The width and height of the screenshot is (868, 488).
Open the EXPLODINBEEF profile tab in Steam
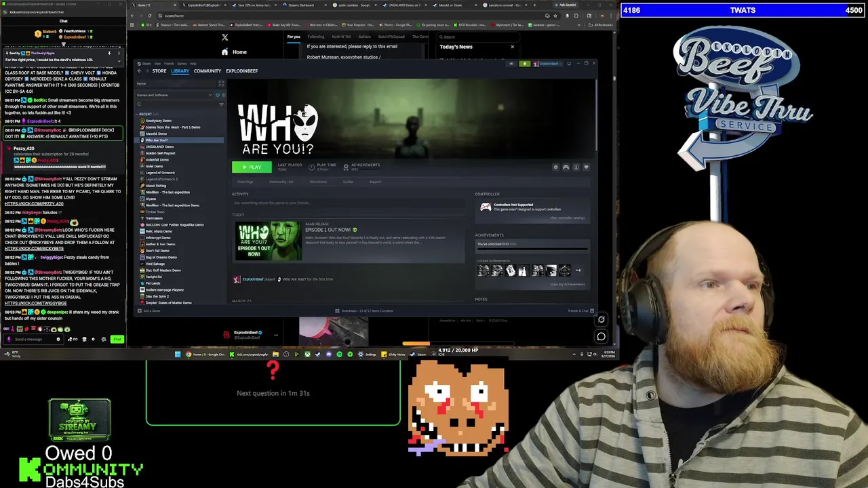242,70
